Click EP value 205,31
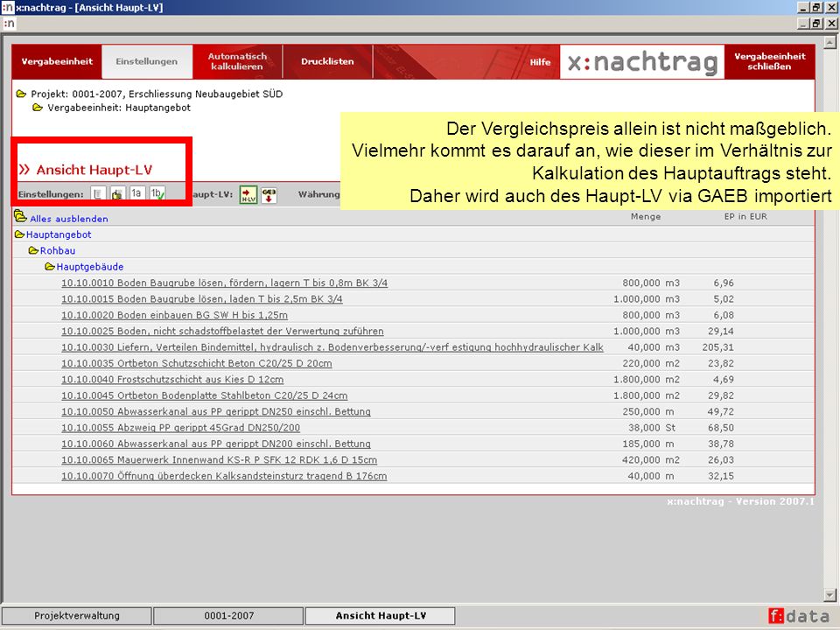 717,347
